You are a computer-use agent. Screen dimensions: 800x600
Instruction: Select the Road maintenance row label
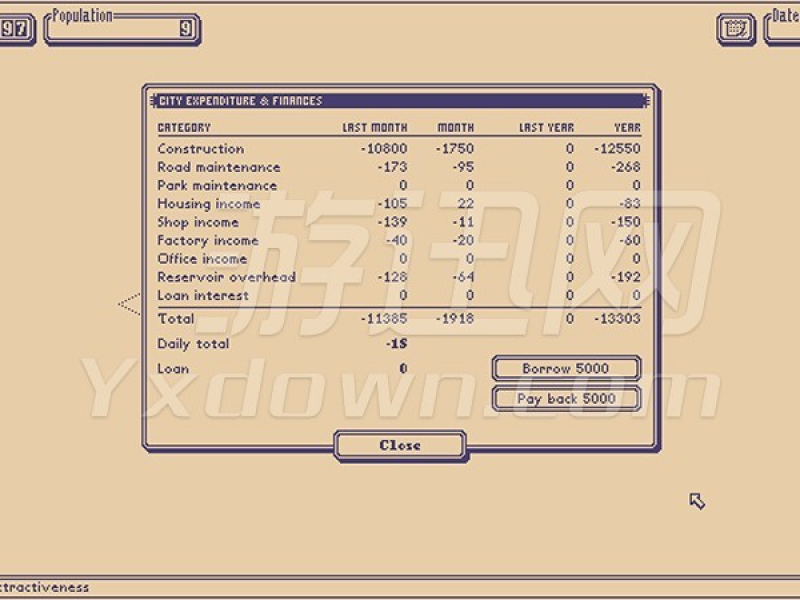tap(218, 167)
